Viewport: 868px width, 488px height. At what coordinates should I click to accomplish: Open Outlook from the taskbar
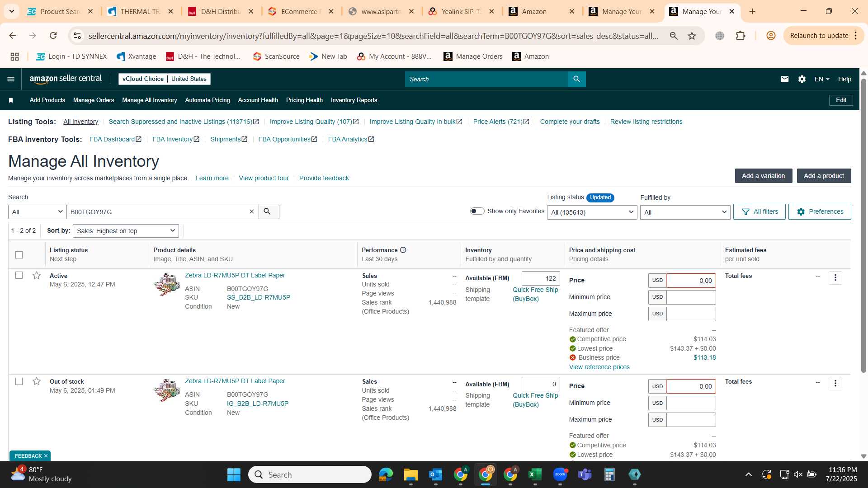pos(435,474)
